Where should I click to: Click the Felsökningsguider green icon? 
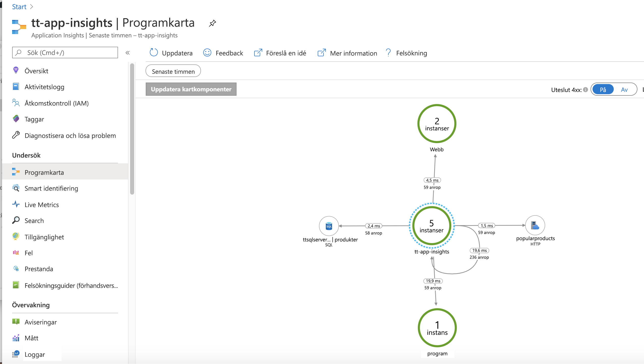point(16,285)
